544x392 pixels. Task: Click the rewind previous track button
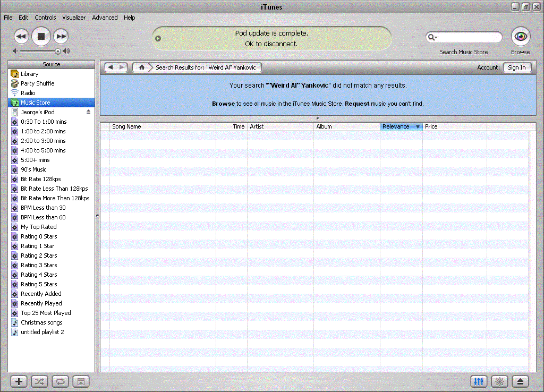point(21,37)
